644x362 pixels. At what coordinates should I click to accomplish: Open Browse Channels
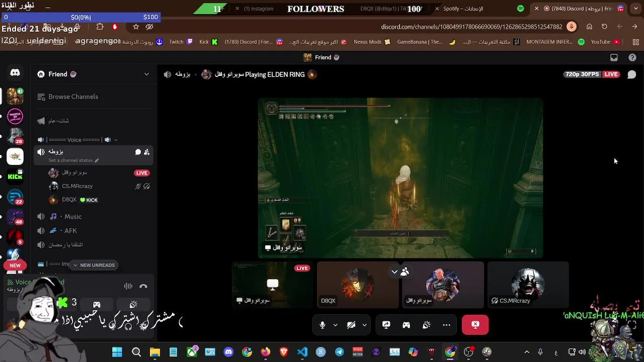point(94,97)
